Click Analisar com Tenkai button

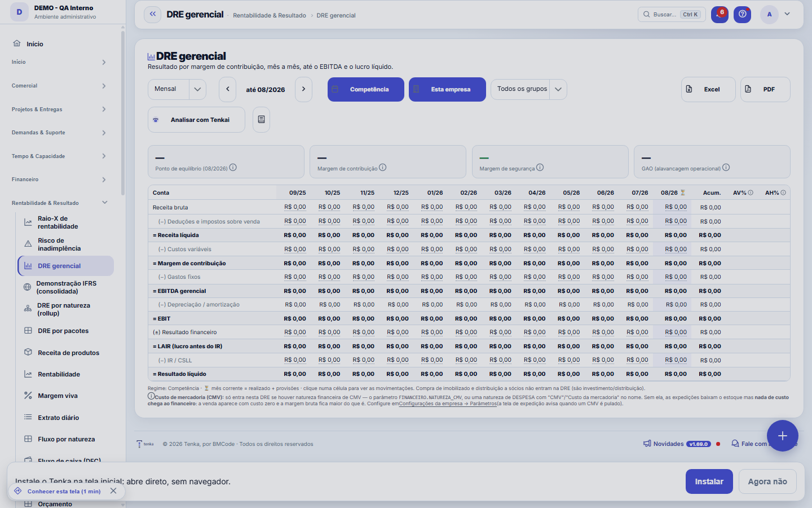click(x=196, y=120)
